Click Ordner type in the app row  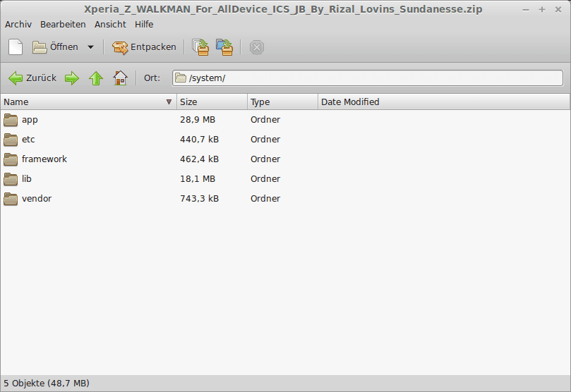tap(265, 120)
